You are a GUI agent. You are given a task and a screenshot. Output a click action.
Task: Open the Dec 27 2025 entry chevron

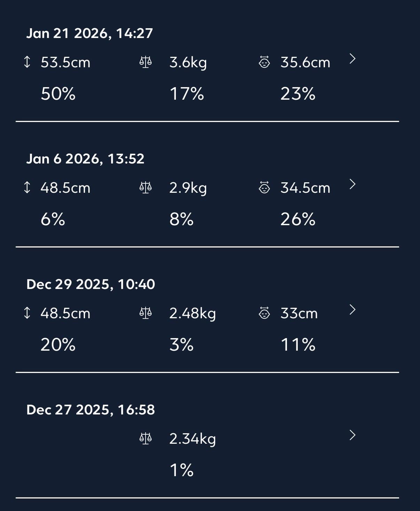pos(352,435)
